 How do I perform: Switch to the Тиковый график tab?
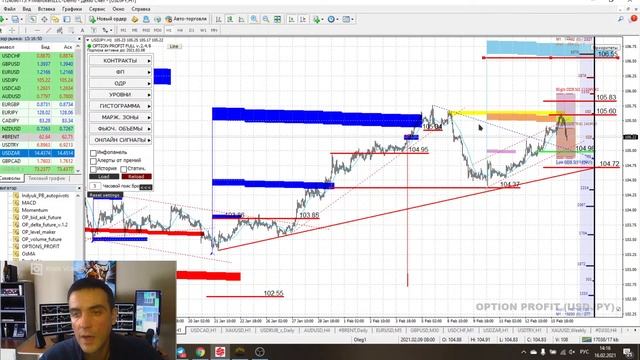pyautogui.click(x=47, y=179)
